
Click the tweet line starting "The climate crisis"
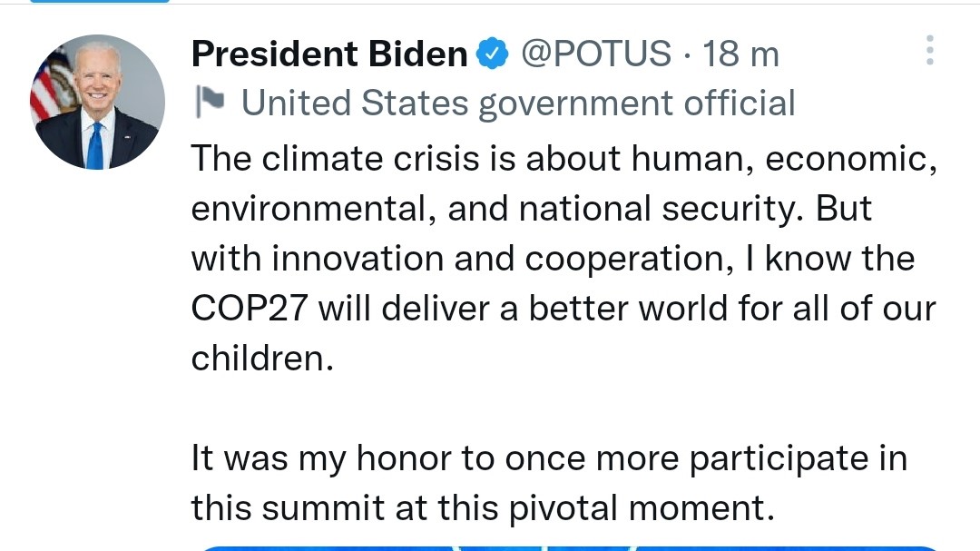(563, 159)
